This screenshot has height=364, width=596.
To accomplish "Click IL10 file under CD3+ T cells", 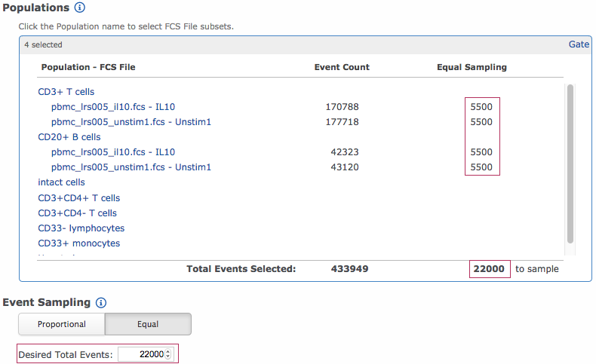I will point(113,107).
